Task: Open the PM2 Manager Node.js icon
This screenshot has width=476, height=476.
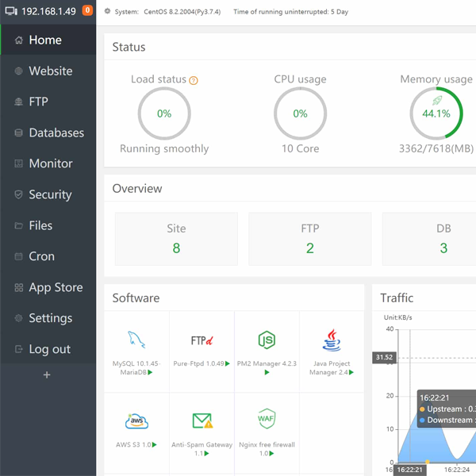Action: [267, 340]
